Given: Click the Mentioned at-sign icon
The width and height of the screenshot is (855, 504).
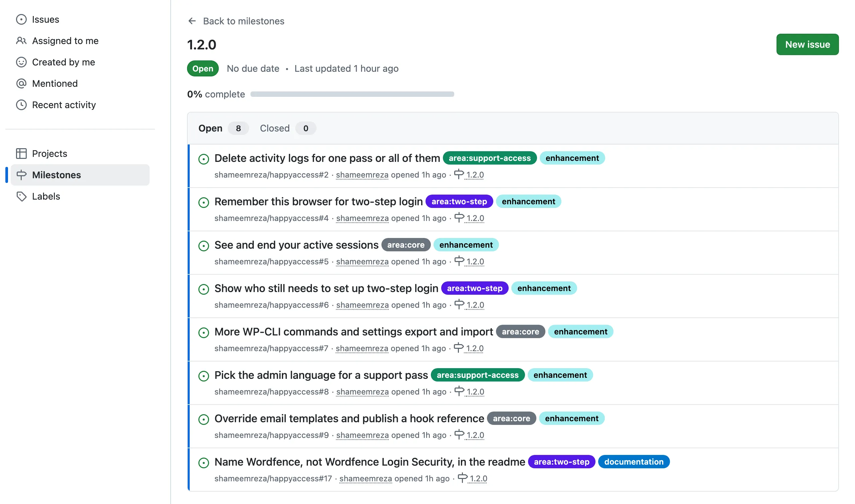Looking at the screenshot, I should [x=21, y=83].
